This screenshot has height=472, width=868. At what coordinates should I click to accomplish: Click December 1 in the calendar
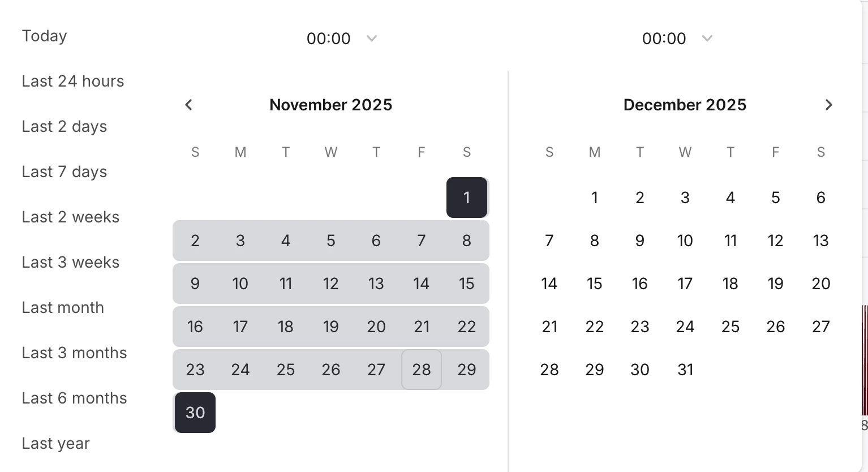[x=595, y=198]
